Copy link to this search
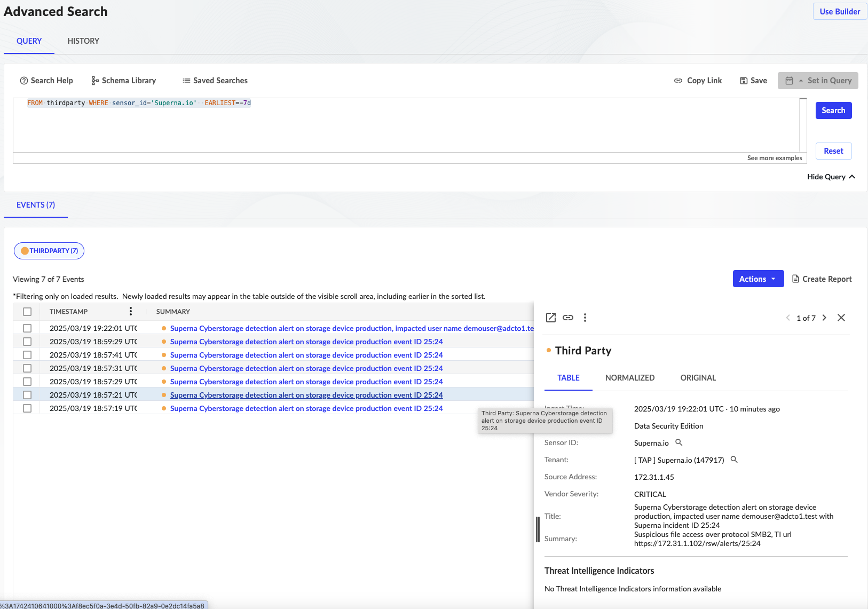Image resolution: width=868 pixels, height=609 pixels. click(698, 81)
